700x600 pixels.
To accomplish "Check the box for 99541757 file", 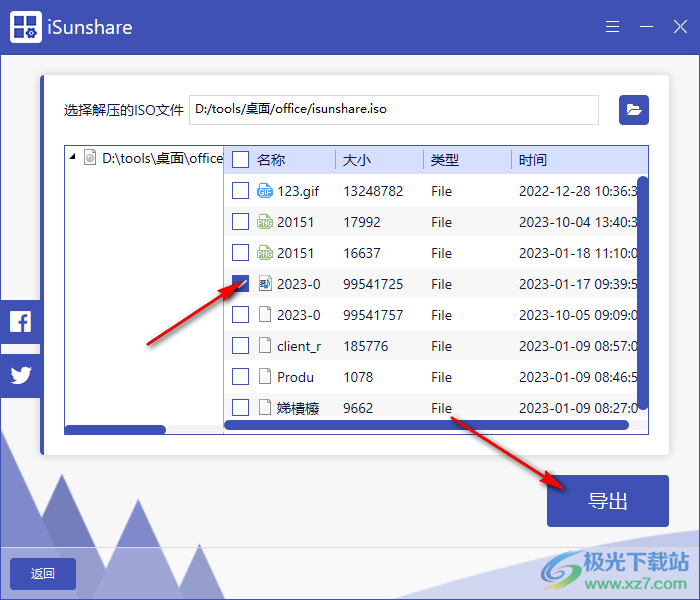I will [240, 315].
